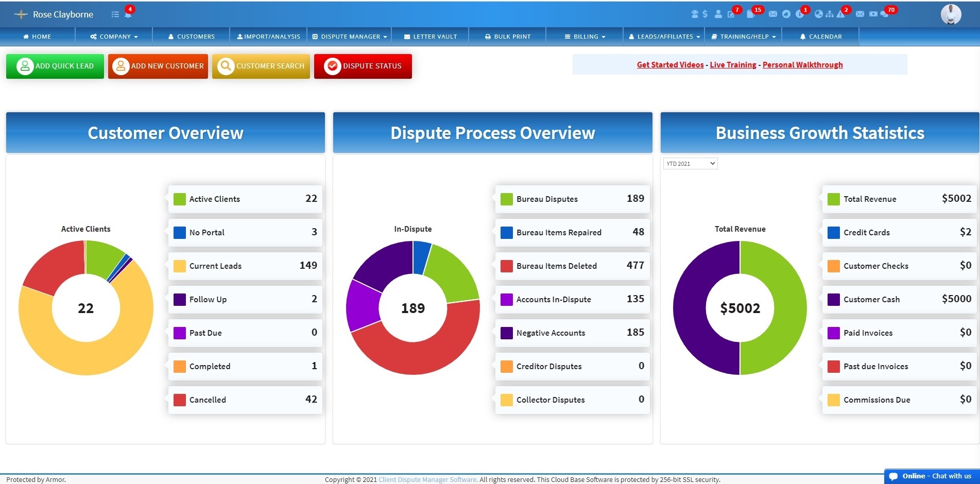980x484 pixels.
Task: Open the Get Started Videos link
Action: pos(669,64)
